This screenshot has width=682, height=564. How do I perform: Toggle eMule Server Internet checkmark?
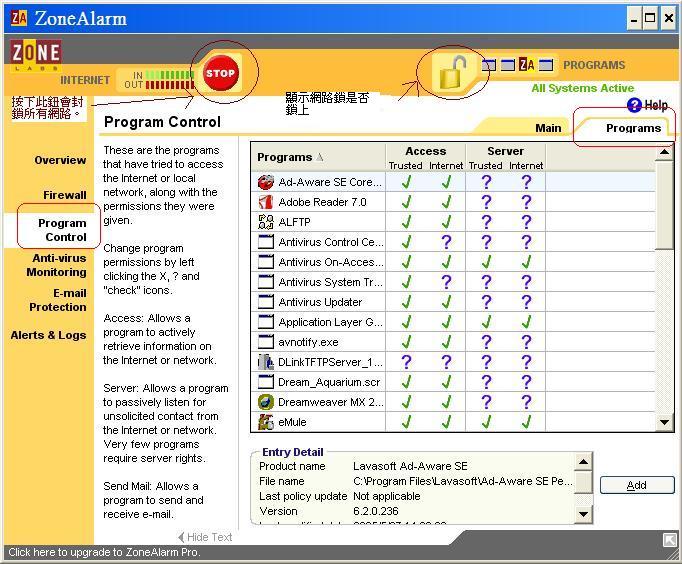pyautogui.click(x=526, y=422)
